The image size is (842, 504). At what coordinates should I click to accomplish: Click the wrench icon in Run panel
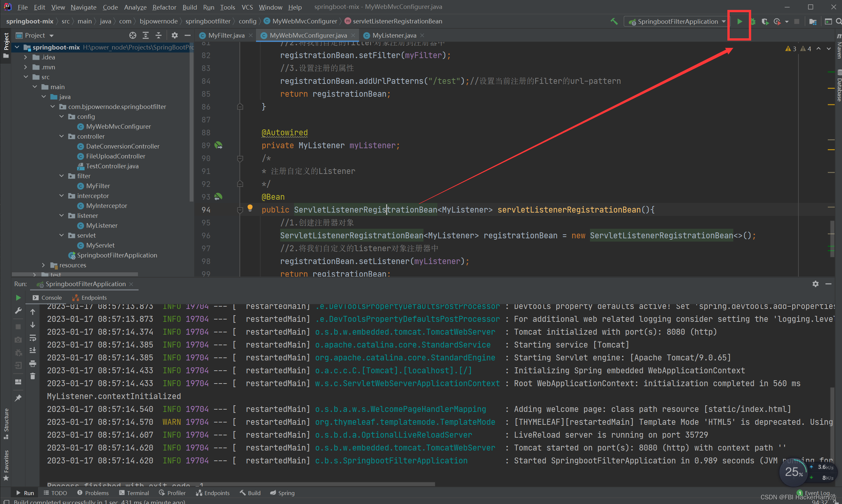click(18, 311)
